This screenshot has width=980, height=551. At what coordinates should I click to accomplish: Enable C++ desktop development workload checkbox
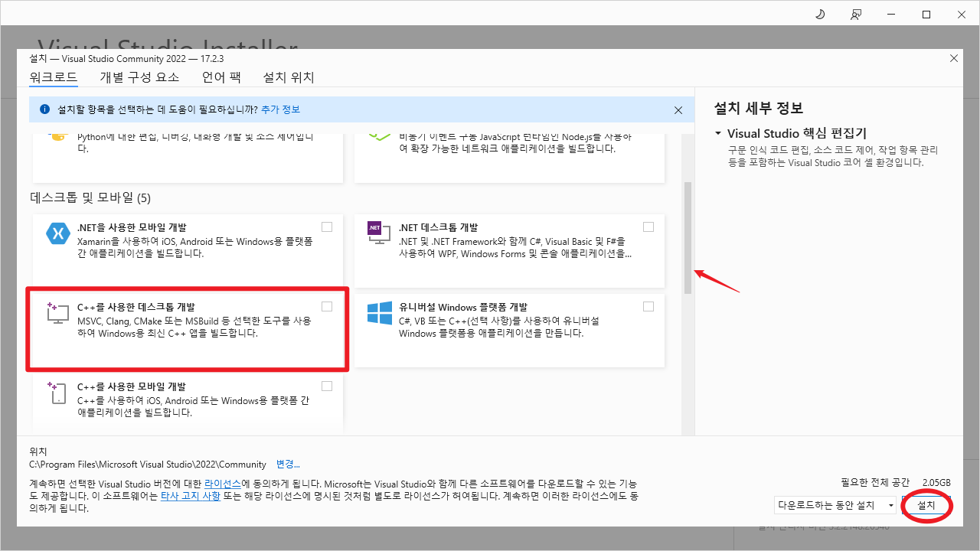(x=327, y=306)
